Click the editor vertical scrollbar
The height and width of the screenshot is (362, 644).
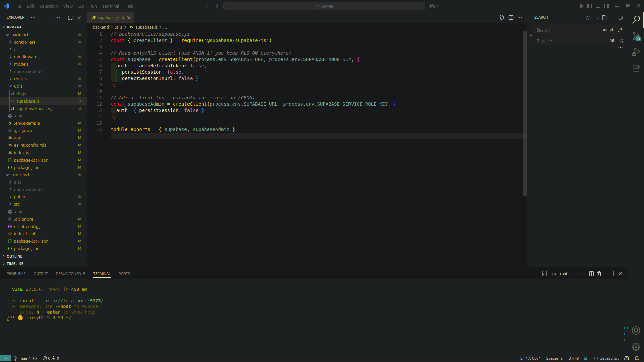click(525, 113)
